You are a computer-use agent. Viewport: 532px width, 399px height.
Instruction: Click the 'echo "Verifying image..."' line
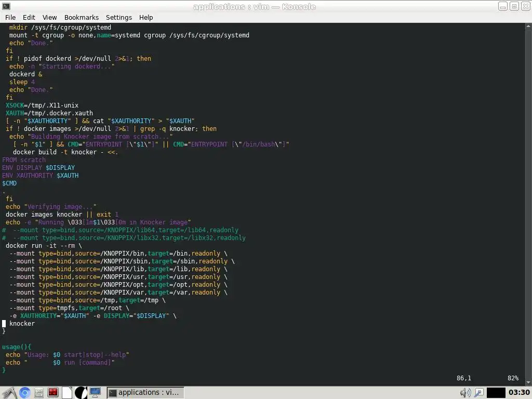pos(51,207)
